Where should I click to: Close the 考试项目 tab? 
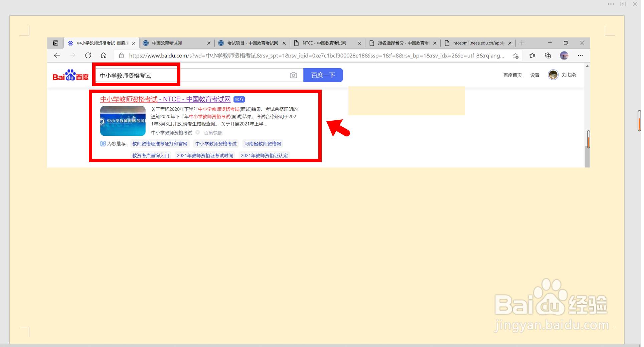coord(284,43)
